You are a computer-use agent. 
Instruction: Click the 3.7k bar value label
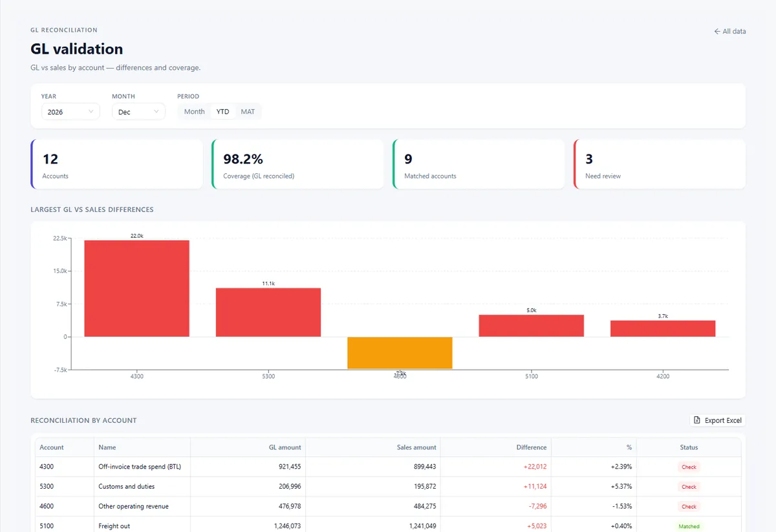pos(663,316)
